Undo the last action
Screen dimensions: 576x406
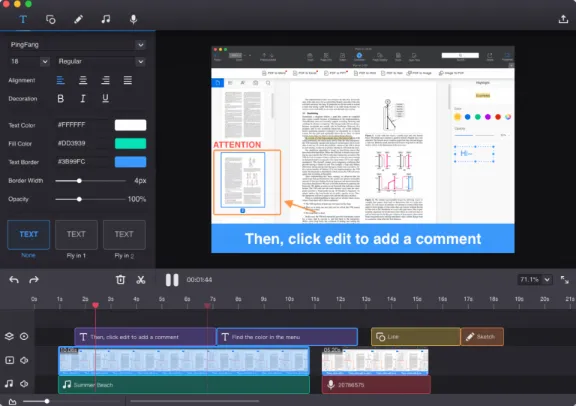[14, 280]
